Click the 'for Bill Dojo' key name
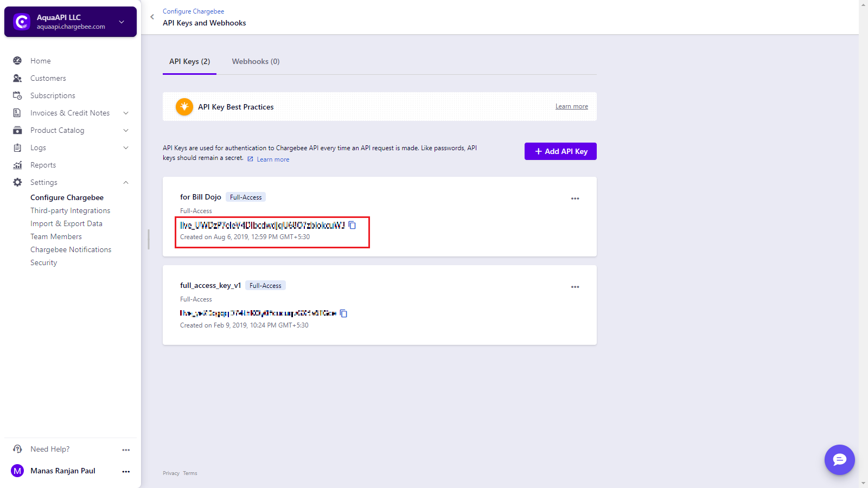Viewport: 868px width, 488px height. pos(201,197)
